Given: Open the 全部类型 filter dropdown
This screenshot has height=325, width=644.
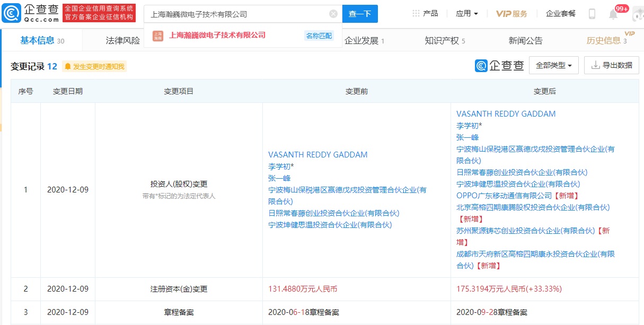Looking at the screenshot, I should click(554, 66).
